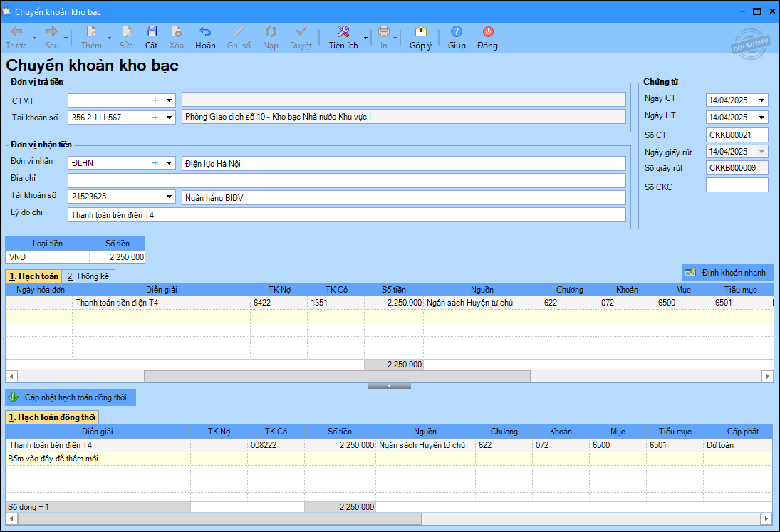Undo changes with Hoãn icon
The height and width of the screenshot is (532, 780).
click(205, 32)
